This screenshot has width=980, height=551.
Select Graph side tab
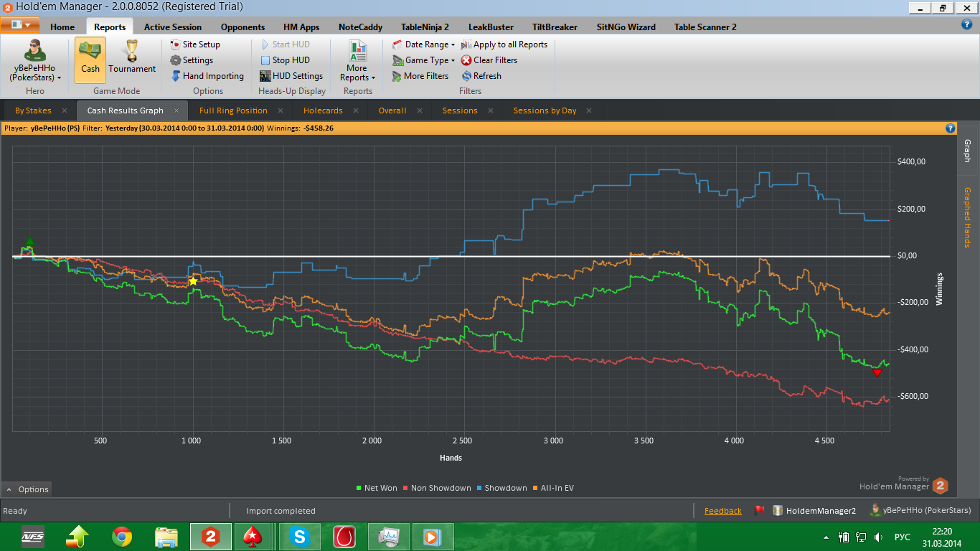pos(967,151)
